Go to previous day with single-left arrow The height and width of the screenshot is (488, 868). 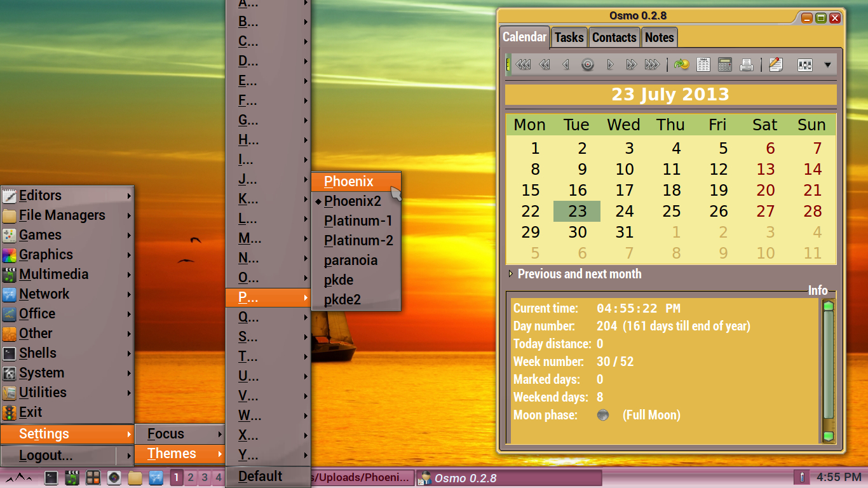[566, 64]
